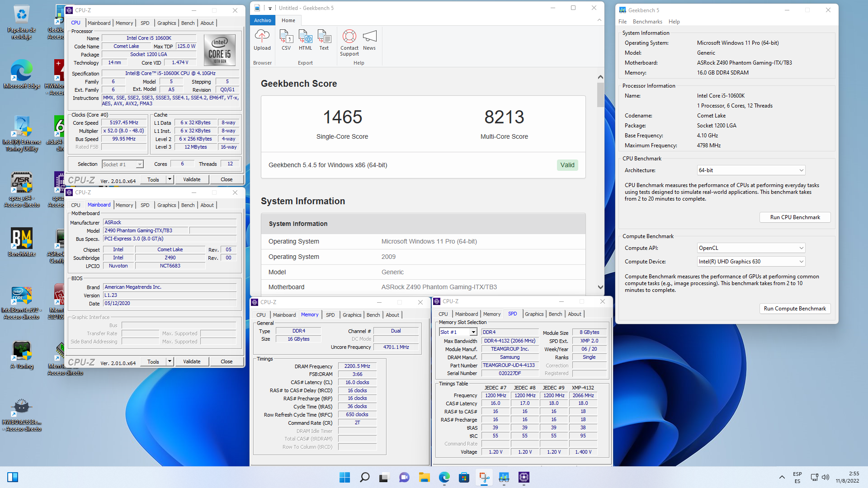Select Mainboard tab in SPD CPU-Z window
The width and height of the screenshot is (868, 488).
point(467,314)
